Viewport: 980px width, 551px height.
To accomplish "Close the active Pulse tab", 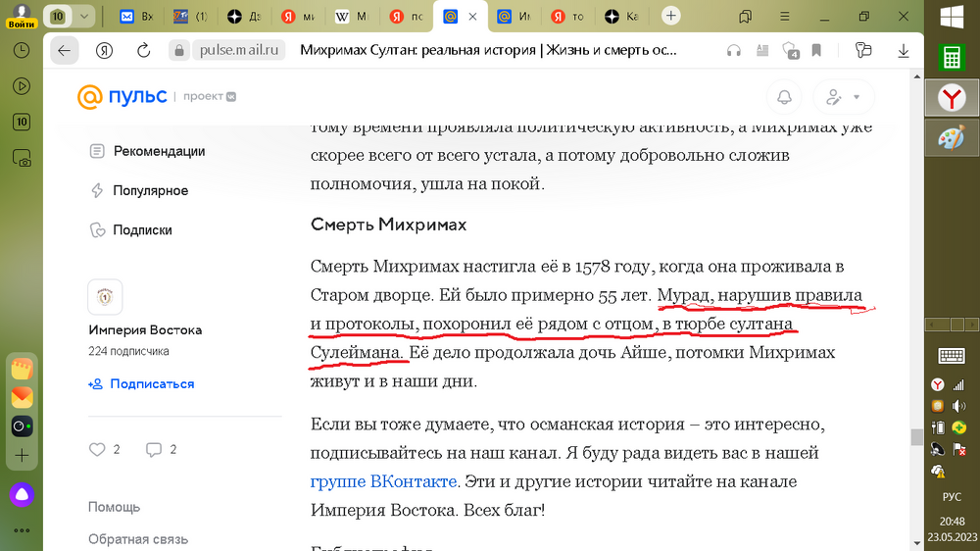I will pos(472,17).
